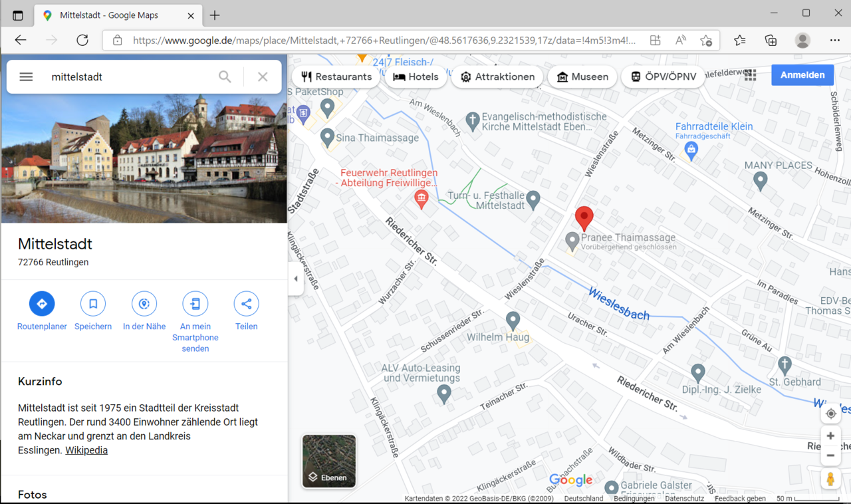The width and height of the screenshot is (851, 504).
Task: Click the red Mittelstadt location pin
Action: coord(584,219)
